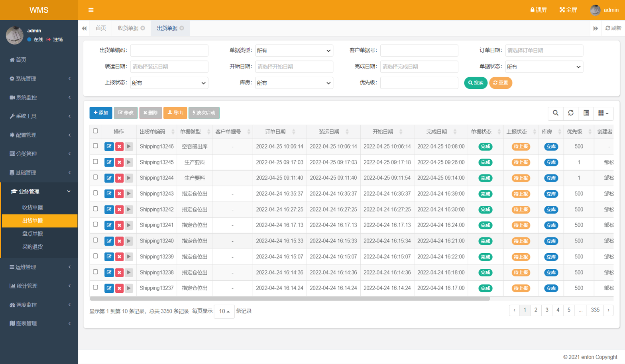
Task: Open 采购退货 in sidebar submenu
Action: pyautogui.click(x=32, y=247)
